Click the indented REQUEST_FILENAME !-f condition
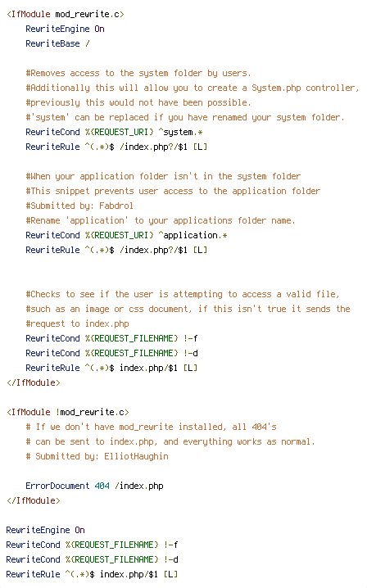367x588 pixels. [x=111, y=338]
